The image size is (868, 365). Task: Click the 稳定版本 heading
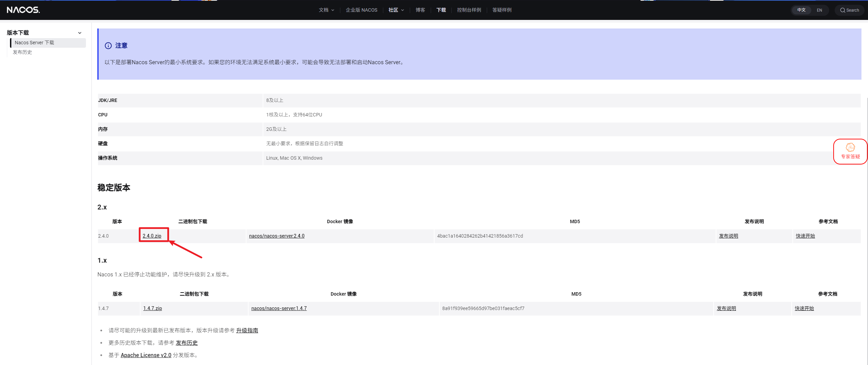click(114, 187)
